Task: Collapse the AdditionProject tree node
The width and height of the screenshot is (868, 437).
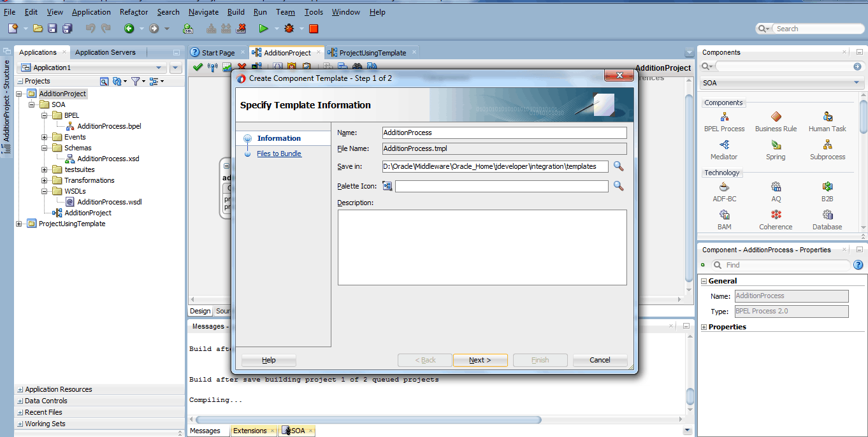Action: [19, 94]
